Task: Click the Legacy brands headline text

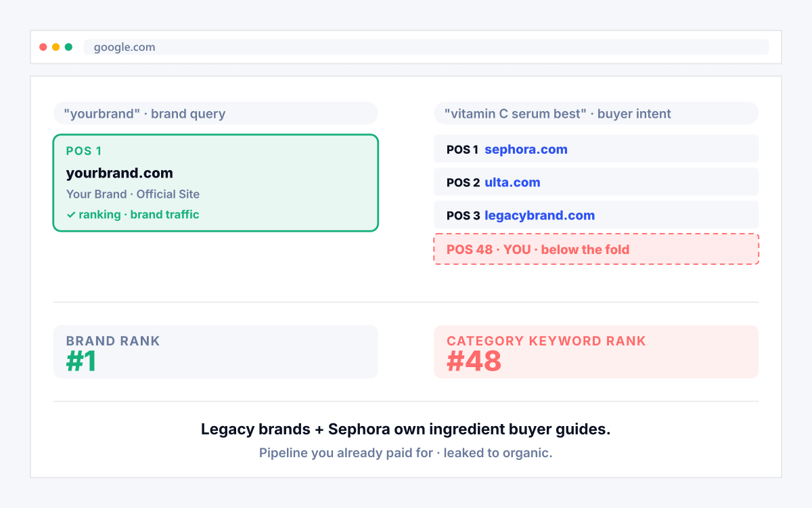Action: (x=406, y=429)
